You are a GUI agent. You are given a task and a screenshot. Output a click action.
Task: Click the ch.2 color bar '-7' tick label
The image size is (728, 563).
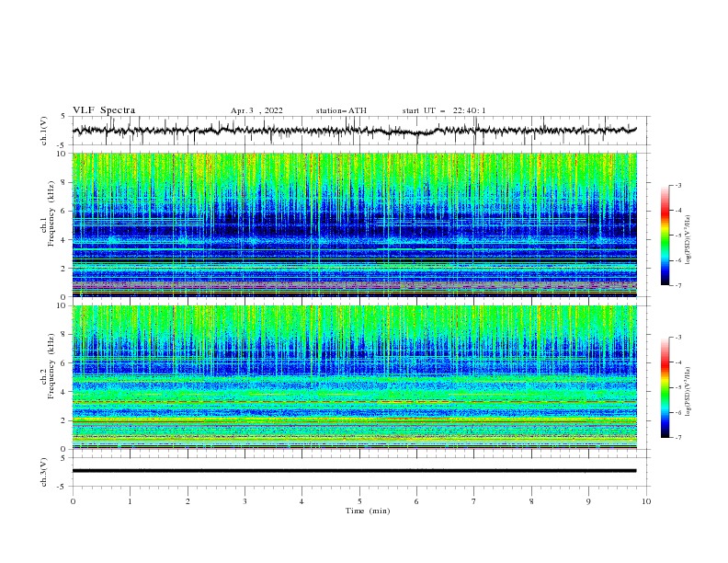pyautogui.click(x=677, y=437)
